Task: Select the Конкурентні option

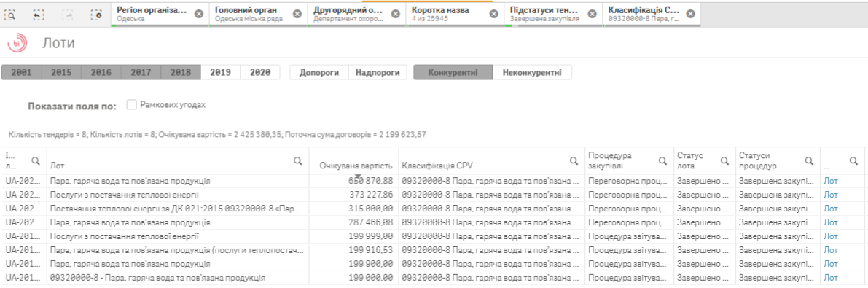Action: tap(453, 73)
